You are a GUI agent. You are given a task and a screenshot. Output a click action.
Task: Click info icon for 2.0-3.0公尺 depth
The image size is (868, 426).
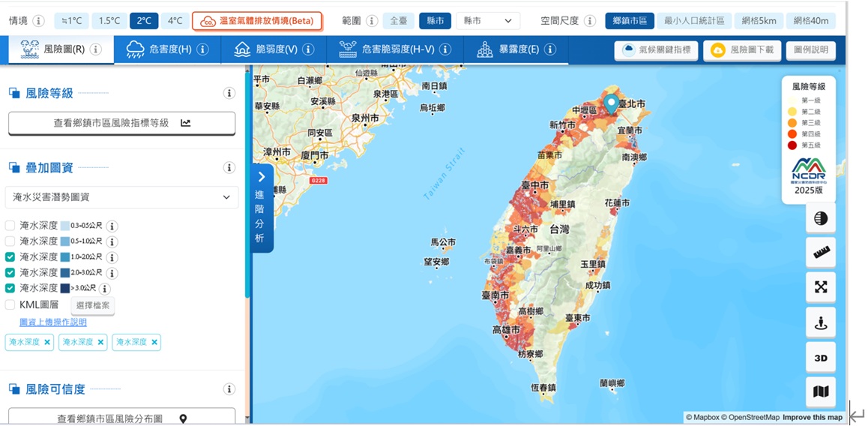click(x=112, y=273)
